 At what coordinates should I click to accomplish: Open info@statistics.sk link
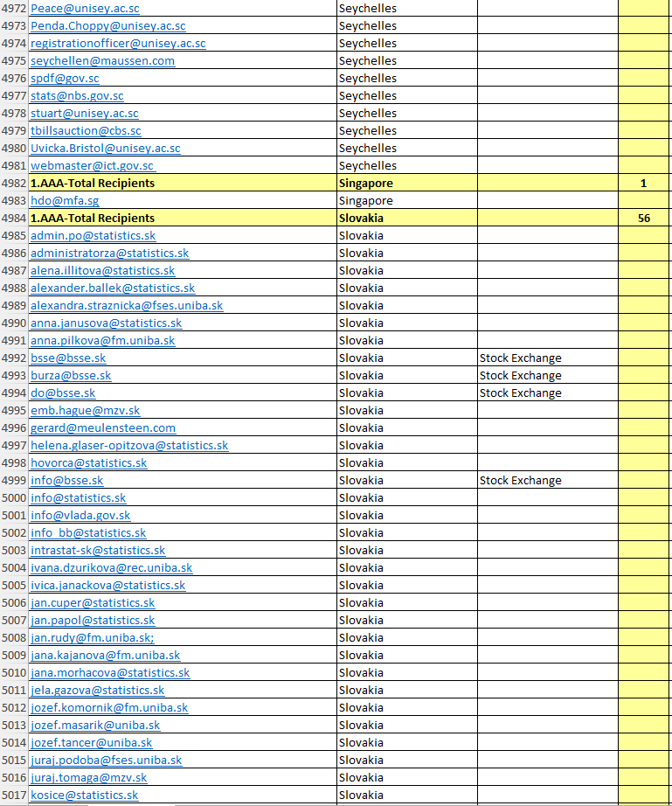pyautogui.click(x=78, y=497)
